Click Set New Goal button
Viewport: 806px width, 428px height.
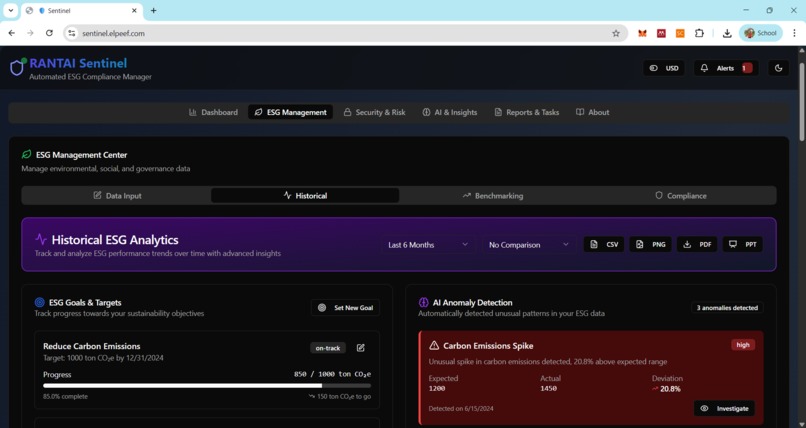pos(345,308)
